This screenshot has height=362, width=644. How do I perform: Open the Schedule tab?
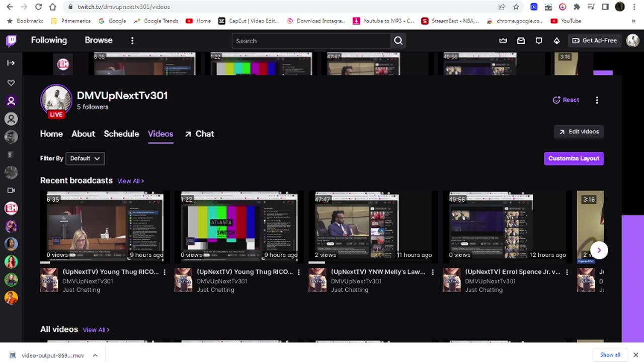point(121,134)
